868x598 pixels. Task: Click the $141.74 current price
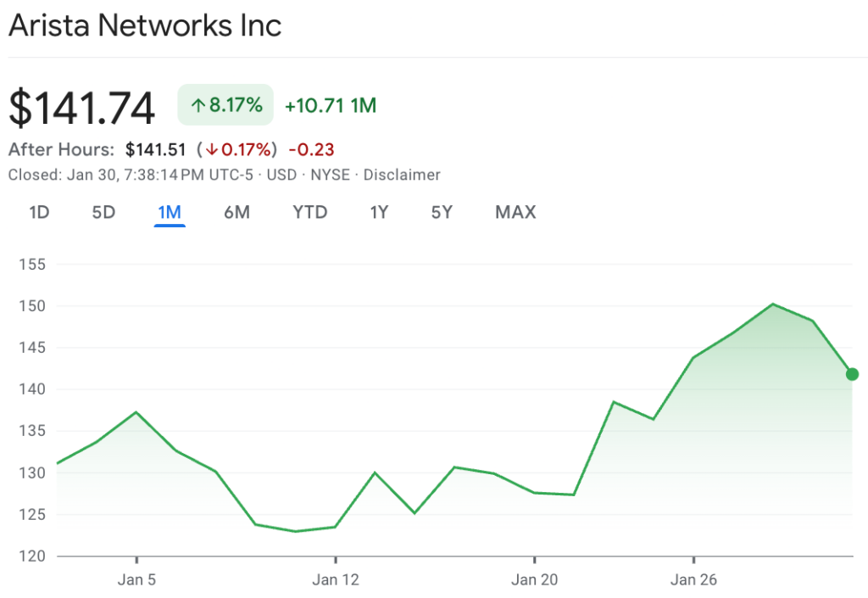pos(82,109)
